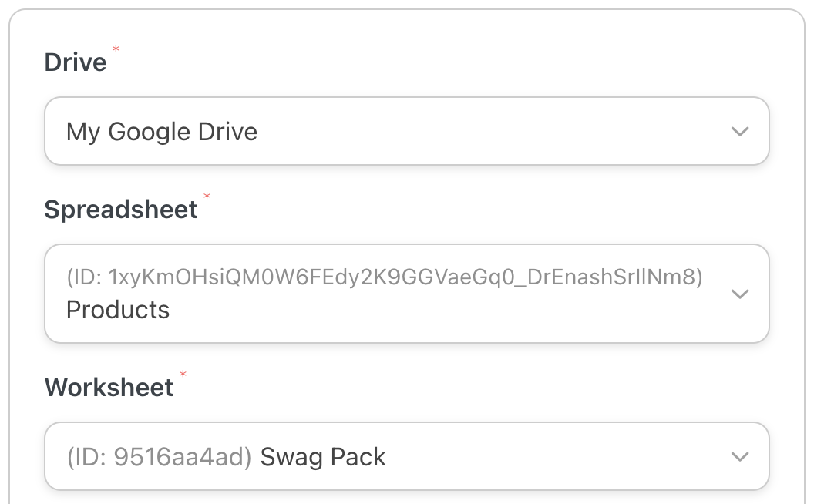Click the spreadsheet ID text starting 1xyKmOHsiQM0
Screen dimensions: 814x504
pos(384,277)
